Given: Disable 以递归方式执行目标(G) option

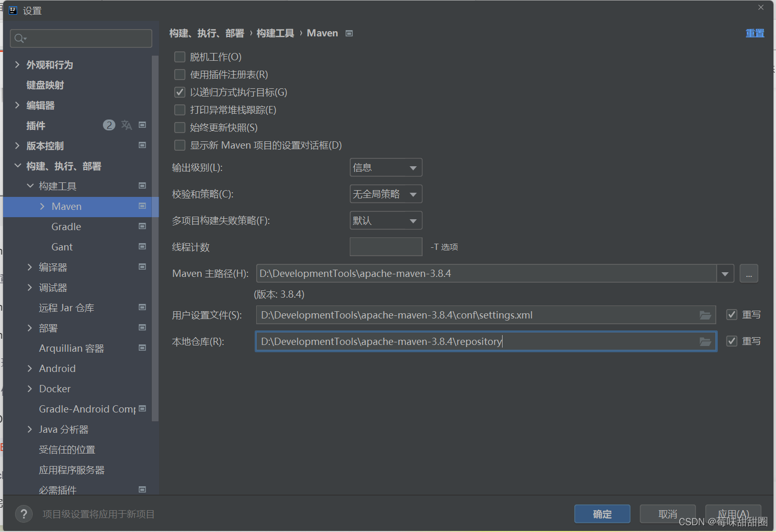Looking at the screenshot, I should pyautogui.click(x=179, y=92).
